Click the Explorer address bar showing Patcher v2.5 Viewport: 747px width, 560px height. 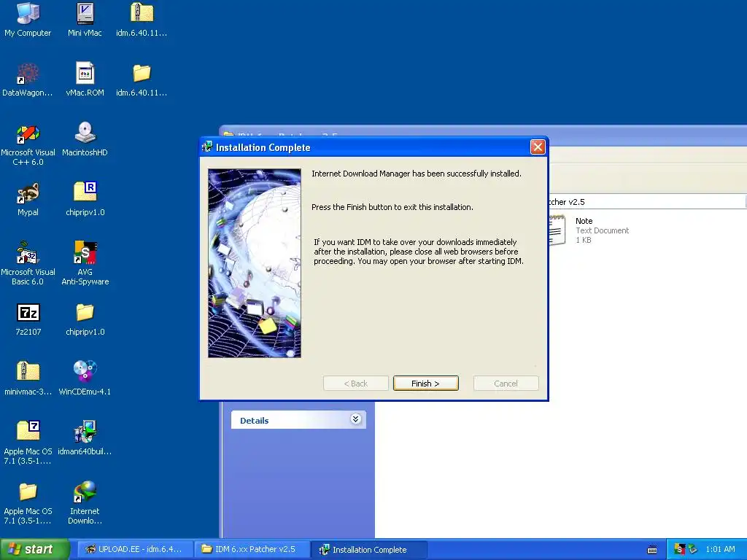(647, 202)
